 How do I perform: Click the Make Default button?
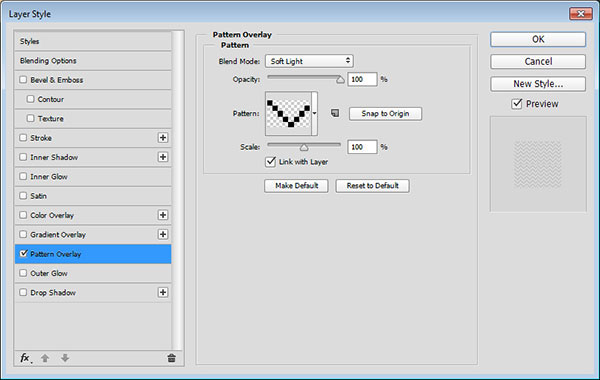(297, 186)
